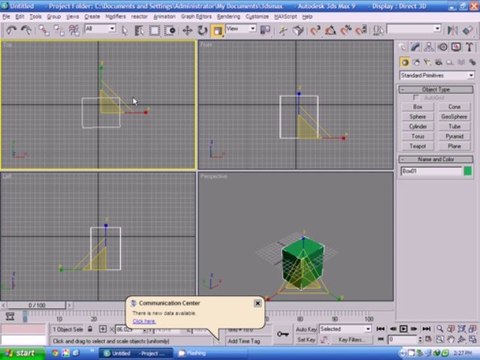
Task: Switch to the Motion command panel tab
Action: point(443,47)
